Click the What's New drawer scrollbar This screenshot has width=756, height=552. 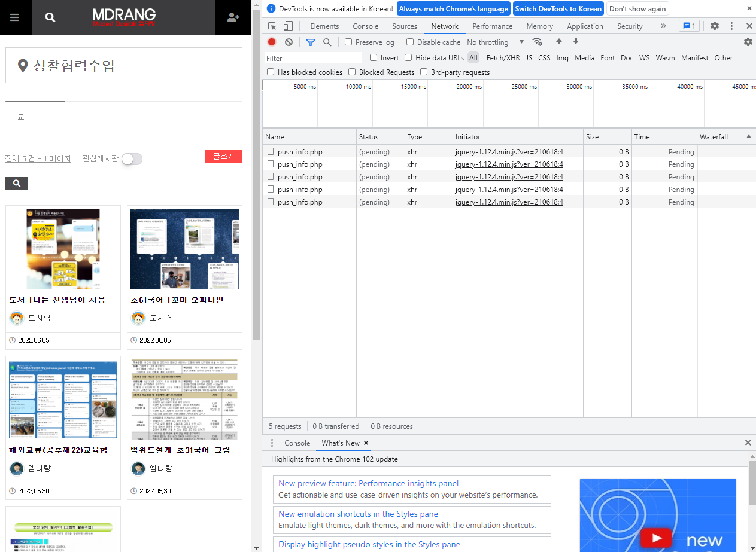tap(752, 483)
